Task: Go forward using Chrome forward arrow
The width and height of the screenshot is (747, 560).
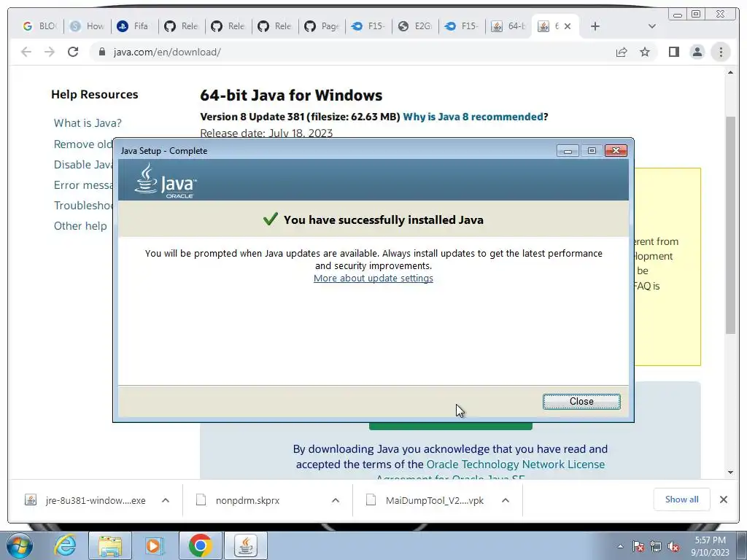Action: pyautogui.click(x=50, y=52)
